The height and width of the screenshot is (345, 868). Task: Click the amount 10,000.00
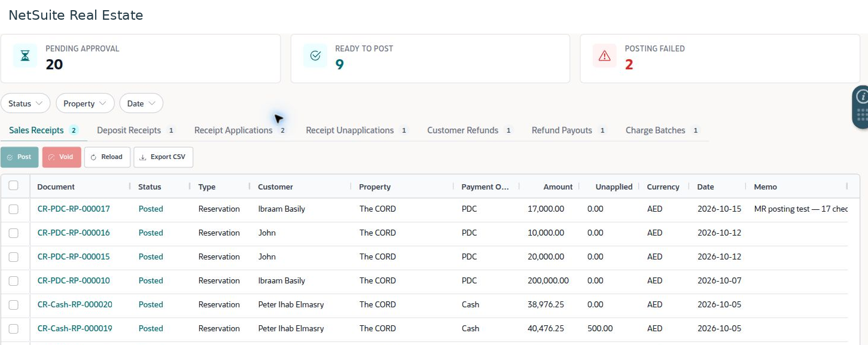(x=546, y=233)
